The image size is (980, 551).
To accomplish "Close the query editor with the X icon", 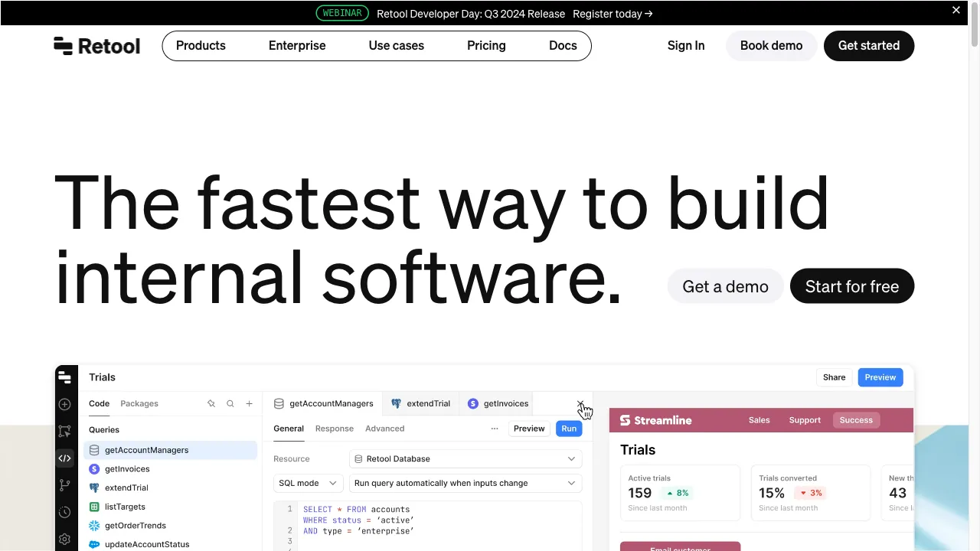I will [x=580, y=403].
